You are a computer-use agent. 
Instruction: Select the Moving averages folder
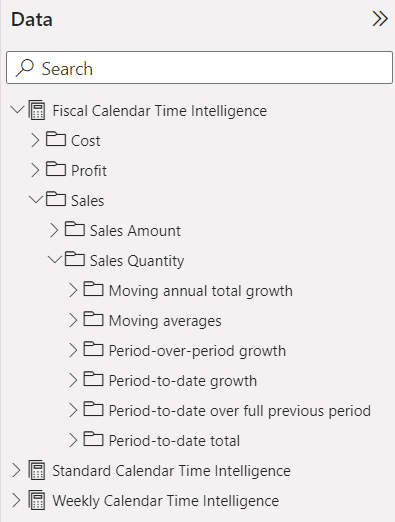pyautogui.click(x=165, y=321)
